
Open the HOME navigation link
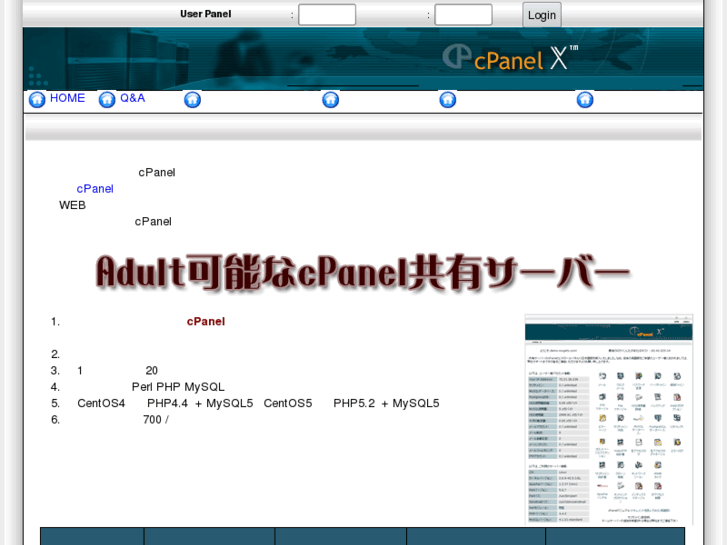(x=67, y=98)
